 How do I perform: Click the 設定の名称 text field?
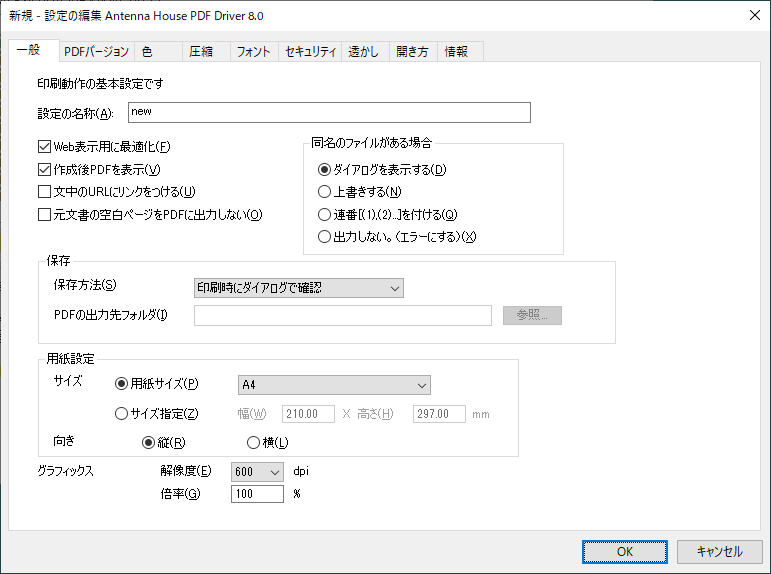tap(329, 113)
